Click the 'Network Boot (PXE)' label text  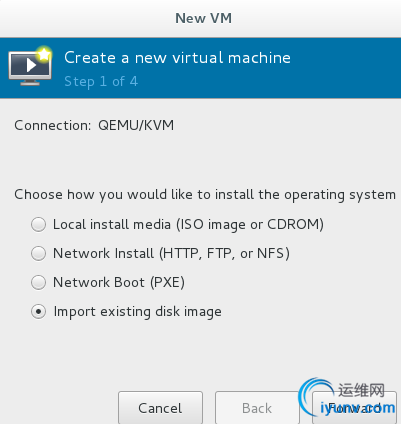(119, 282)
